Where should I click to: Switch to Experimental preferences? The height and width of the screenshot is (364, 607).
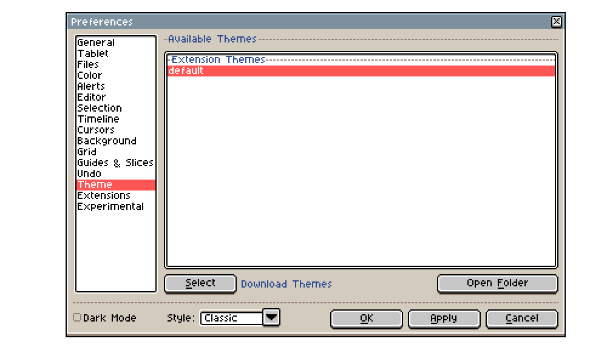coord(116,206)
